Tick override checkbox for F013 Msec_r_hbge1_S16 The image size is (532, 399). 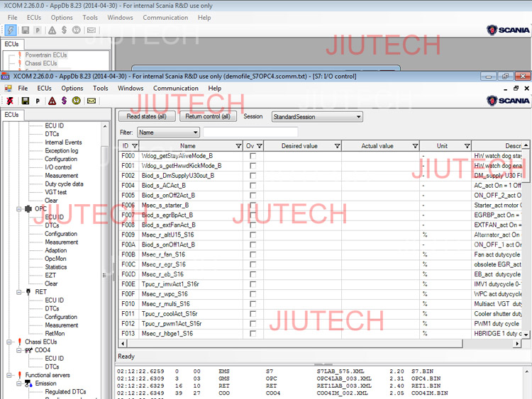(253, 334)
